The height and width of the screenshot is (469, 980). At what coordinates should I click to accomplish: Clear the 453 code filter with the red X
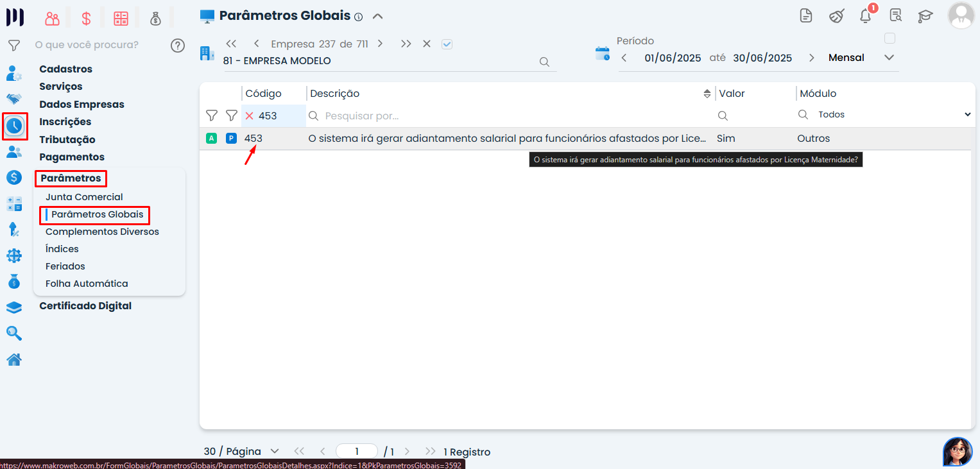click(250, 115)
